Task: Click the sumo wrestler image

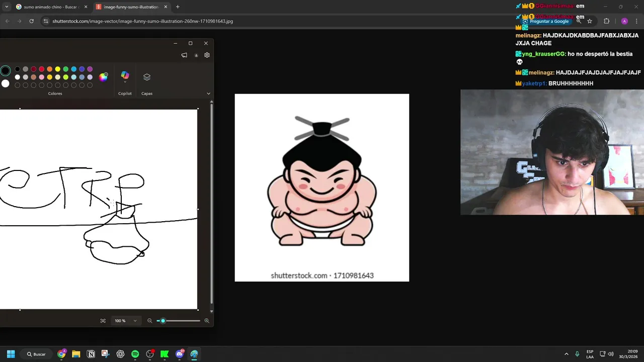Action: pos(322,188)
